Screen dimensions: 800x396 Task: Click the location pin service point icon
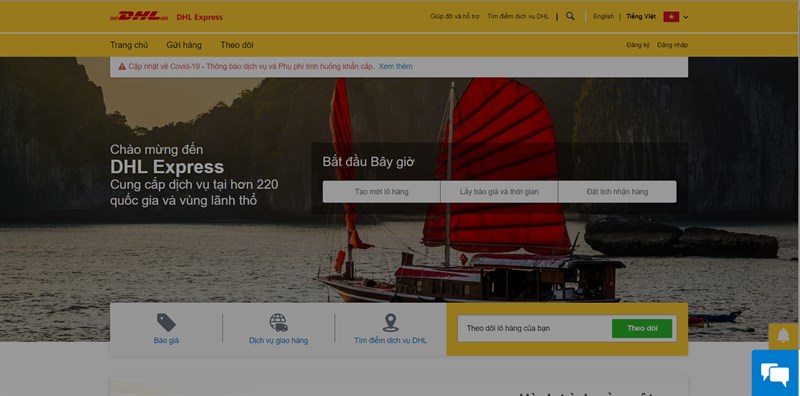tap(390, 323)
